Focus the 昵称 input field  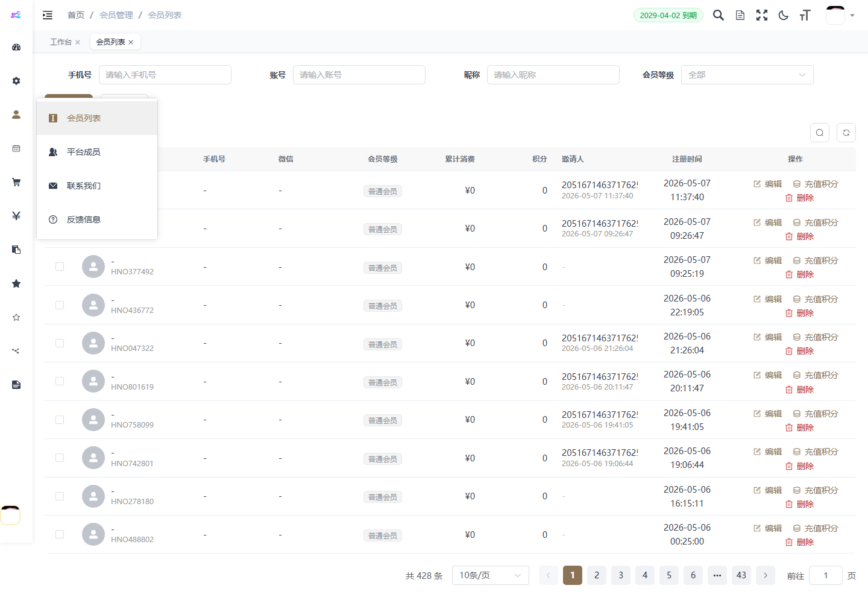click(x=553, y=75)
